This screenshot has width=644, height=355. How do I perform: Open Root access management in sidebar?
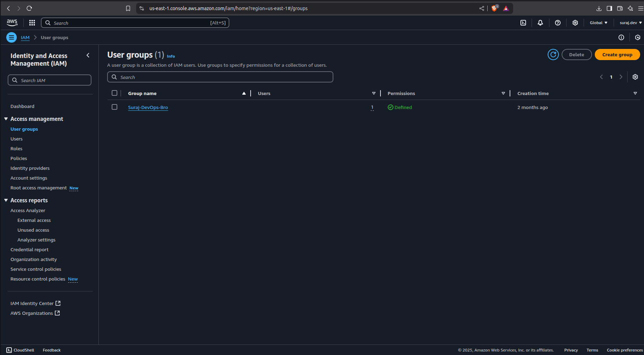pos(38,188)
